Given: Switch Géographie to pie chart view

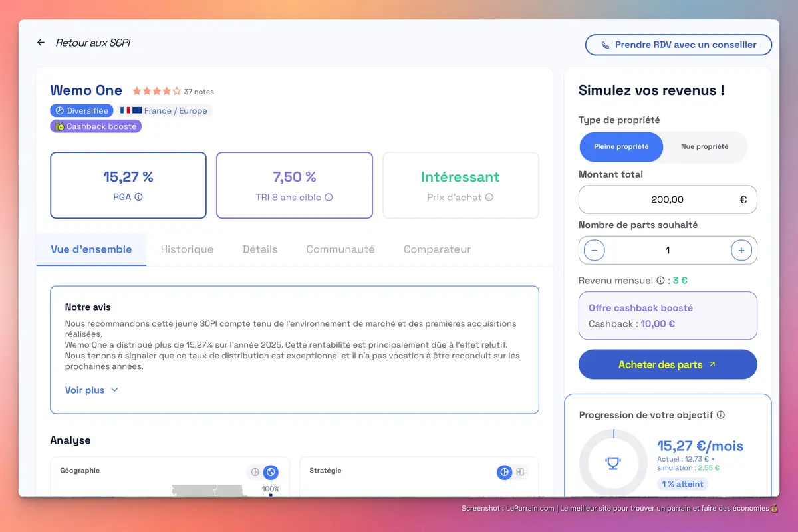Looking at the screenshot, I should pos(255,472).
